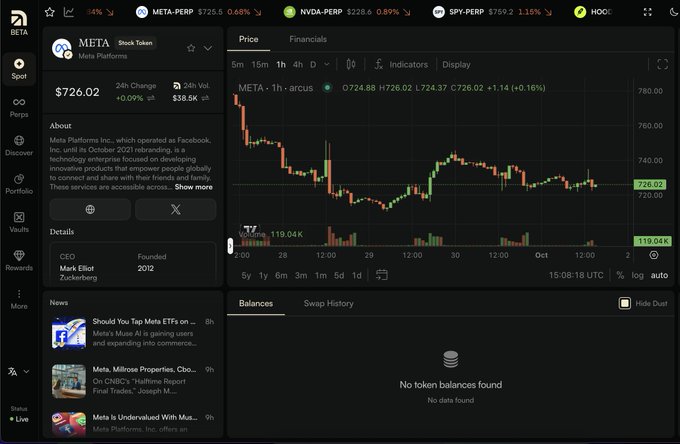Screen dimensions: 680x444
Task: Open the interval dropdown arrow
Action: [x=327, y=65]
